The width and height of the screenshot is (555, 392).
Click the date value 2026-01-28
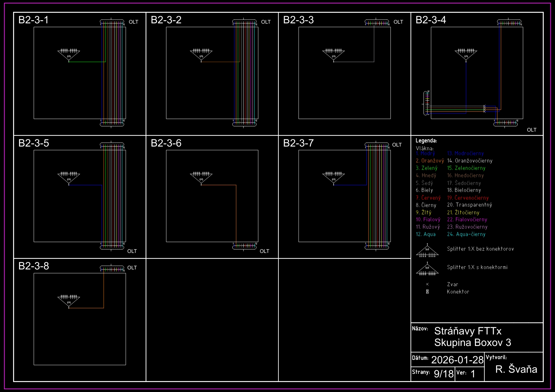click(457, 360)
